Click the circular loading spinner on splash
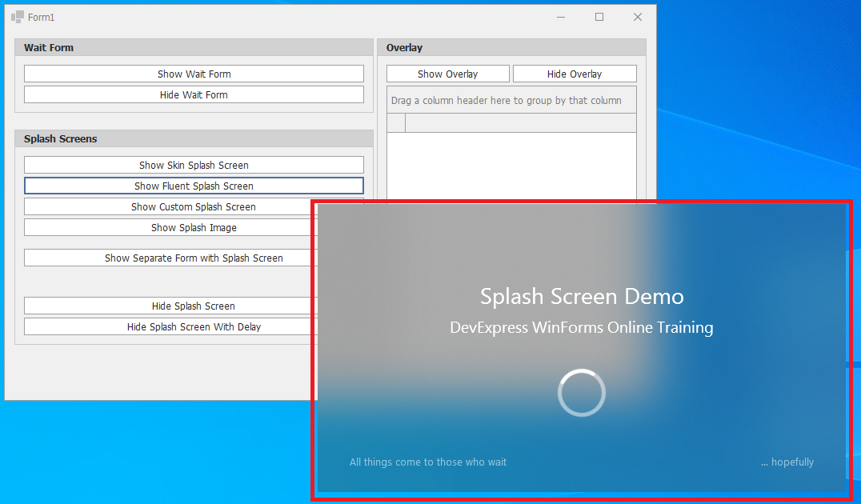The width and height of the screenshot is (861, 504). click(582, 393)
